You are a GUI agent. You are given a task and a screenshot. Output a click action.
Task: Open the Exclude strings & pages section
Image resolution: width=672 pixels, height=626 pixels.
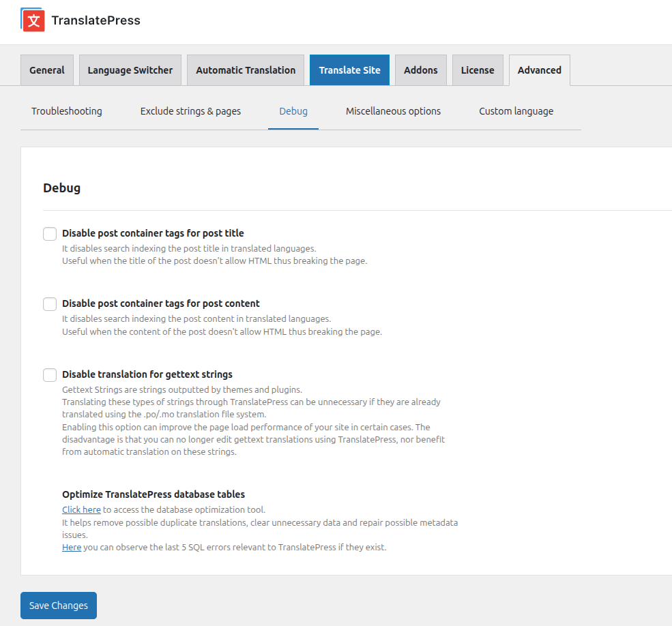(190, 111)
